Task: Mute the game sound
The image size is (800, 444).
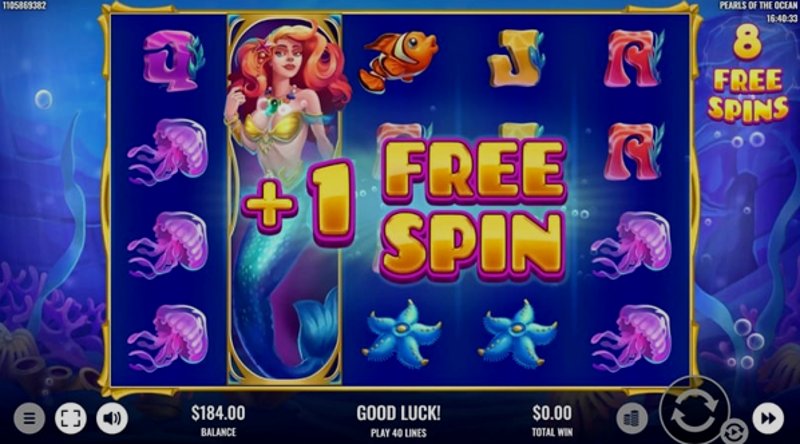Action: point(112,418)
